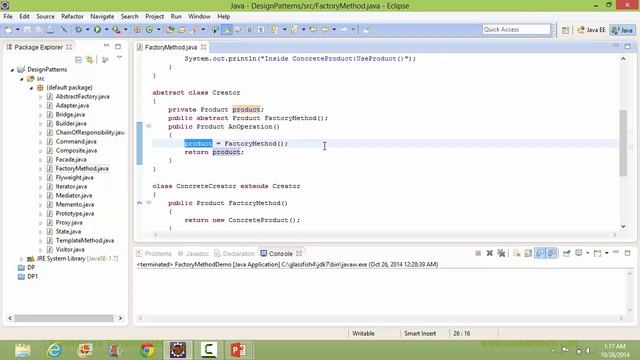Open Chrome from the taskbar
Viewport: 640px width, 360px height.
(147, 350)
